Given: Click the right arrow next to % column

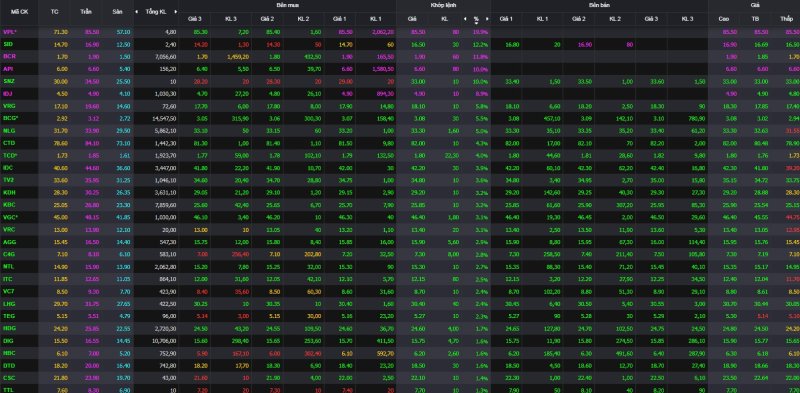Looking at the screenshot, I should pos(487,19).
